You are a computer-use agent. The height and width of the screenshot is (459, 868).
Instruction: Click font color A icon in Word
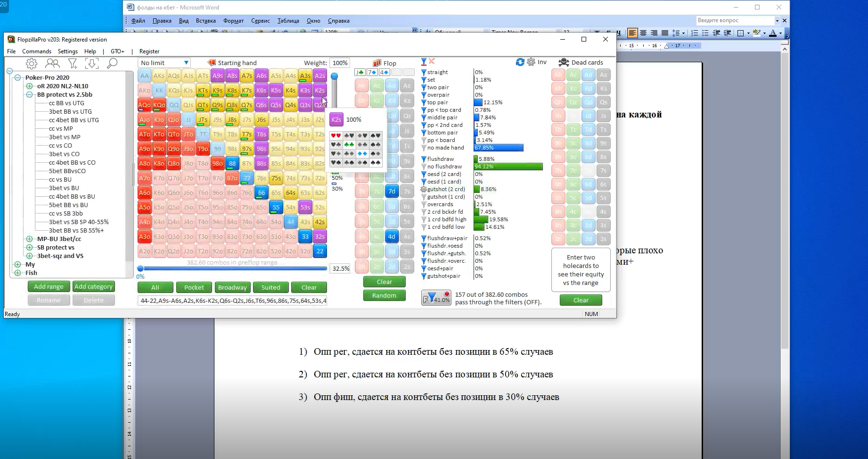[x=772, y=33]
